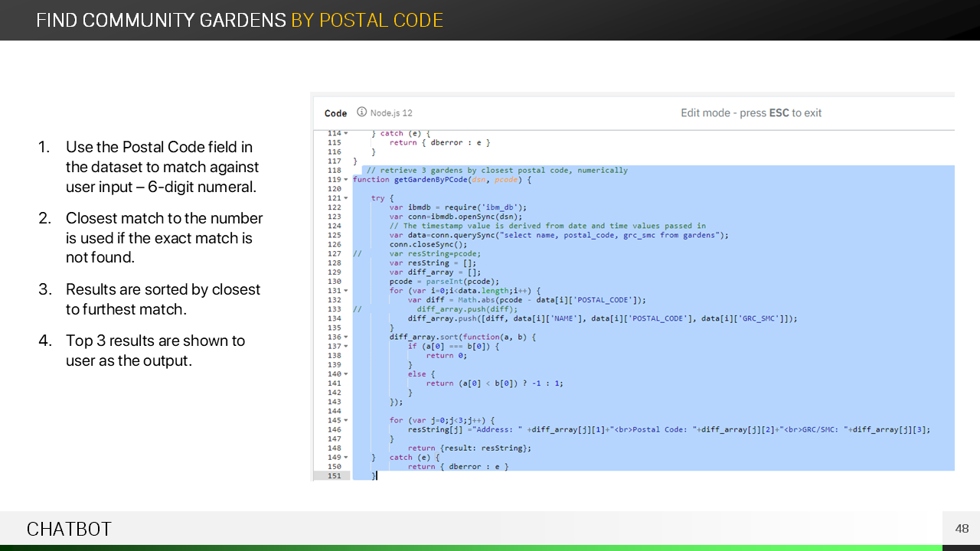Click the 'return {result: resString};' line
Image resolution: width=980 pixels, height=551 pixels.
[x=469, y=448]
